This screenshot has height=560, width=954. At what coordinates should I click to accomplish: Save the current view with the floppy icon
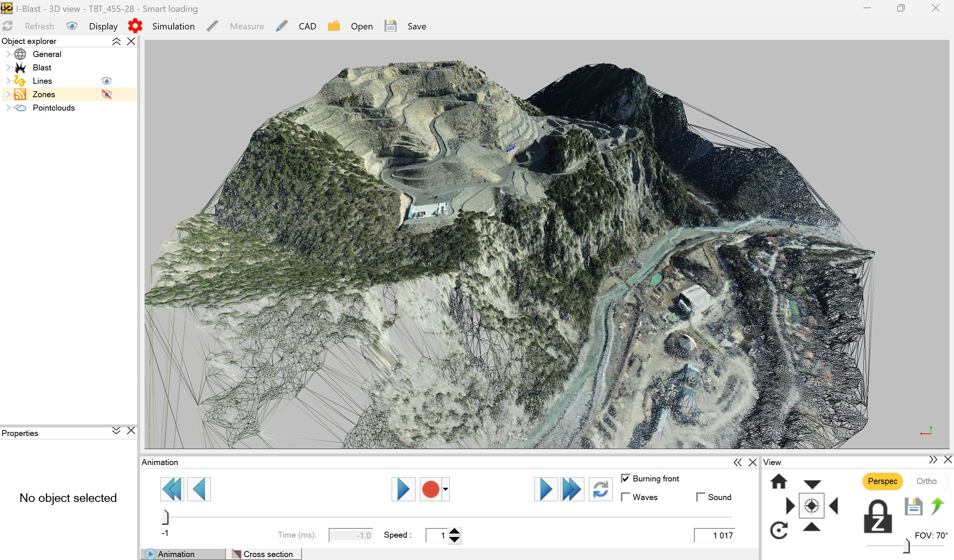(914, 507)
